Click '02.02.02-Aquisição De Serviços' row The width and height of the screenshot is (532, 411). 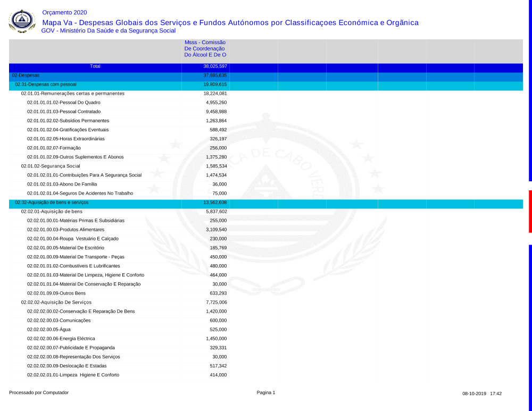coord(56,302)
